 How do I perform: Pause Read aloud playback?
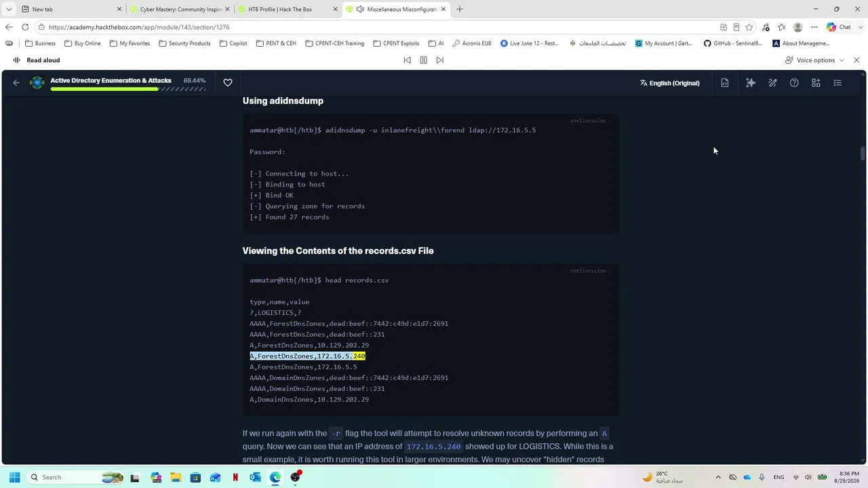423,60
